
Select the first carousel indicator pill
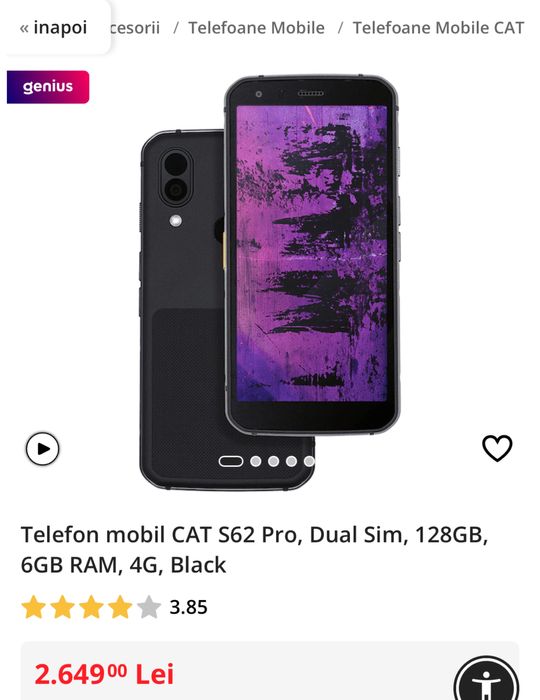point(231,461)
